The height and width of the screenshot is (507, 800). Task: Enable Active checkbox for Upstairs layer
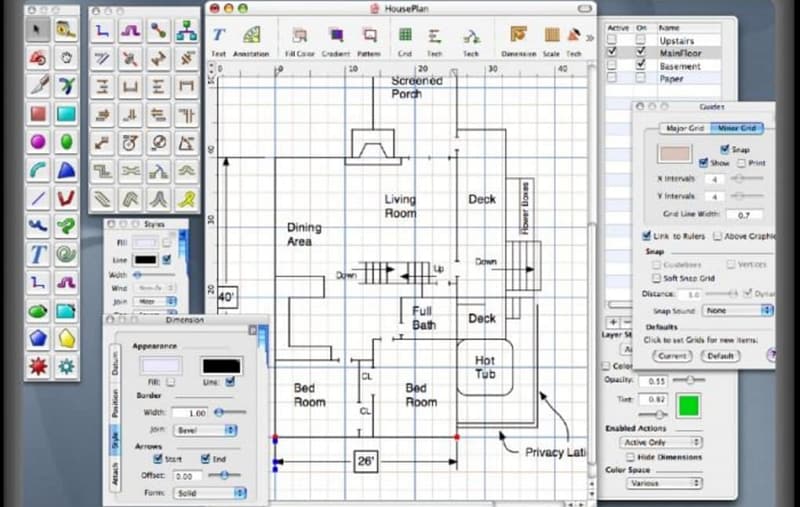click(612, 40)
